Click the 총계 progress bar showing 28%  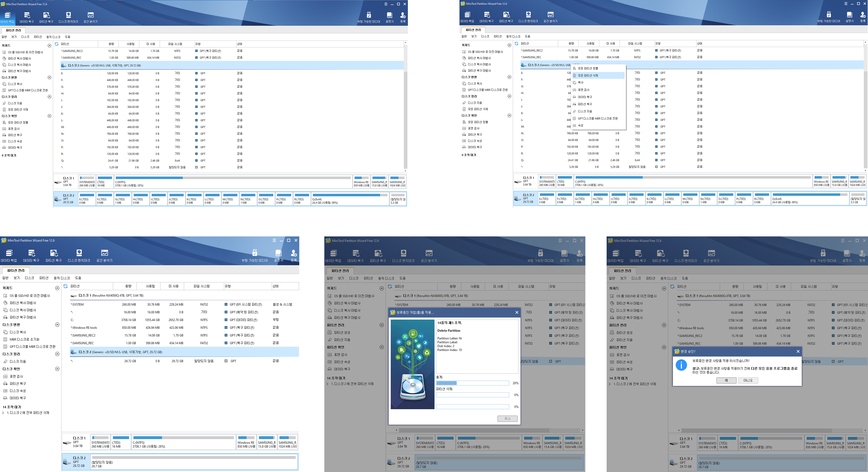[472, 383]
